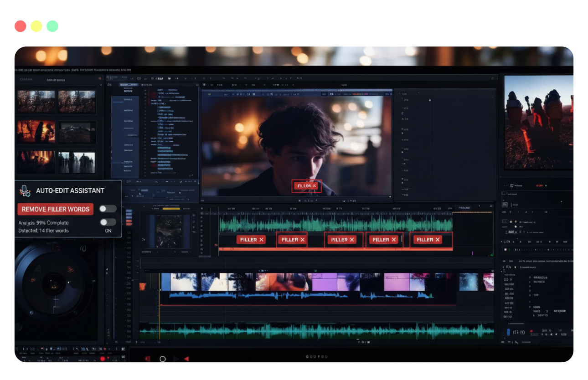Click the "ON" label in the assistant panel

coord(108,231)
